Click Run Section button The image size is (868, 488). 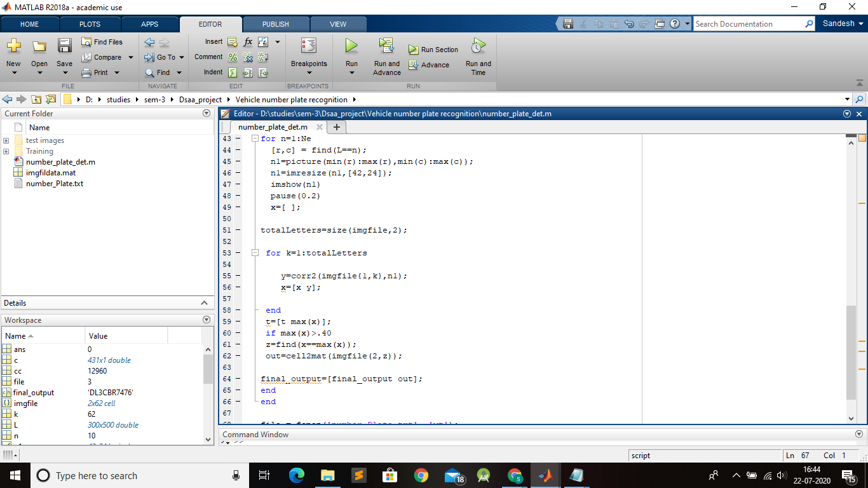[x=433, y=50]
